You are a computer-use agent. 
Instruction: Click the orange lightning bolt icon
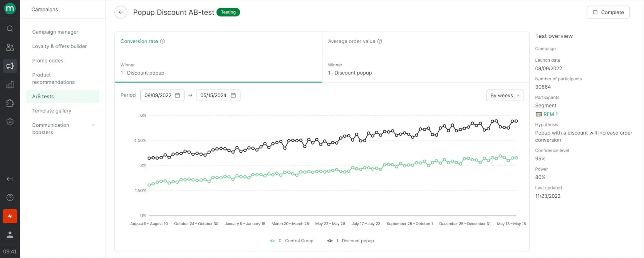click(x=10, y=216)
